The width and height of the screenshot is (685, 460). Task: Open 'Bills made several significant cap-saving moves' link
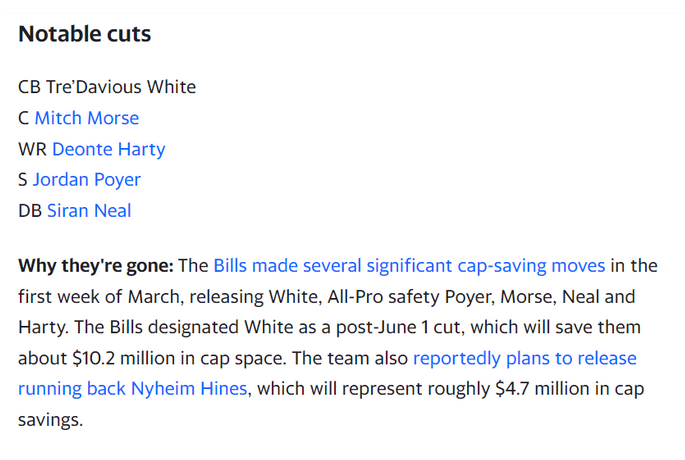409,266
